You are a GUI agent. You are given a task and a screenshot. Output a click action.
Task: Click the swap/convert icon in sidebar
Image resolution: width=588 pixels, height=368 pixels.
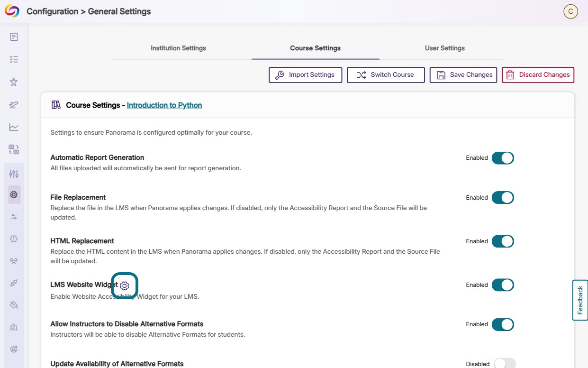click(x=14, y=149)
